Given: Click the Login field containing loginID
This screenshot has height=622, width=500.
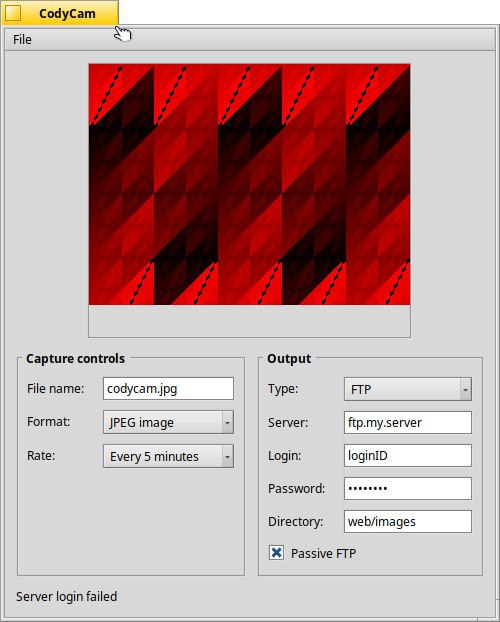Looking at the screenshot, I should (x=408, y=455).
